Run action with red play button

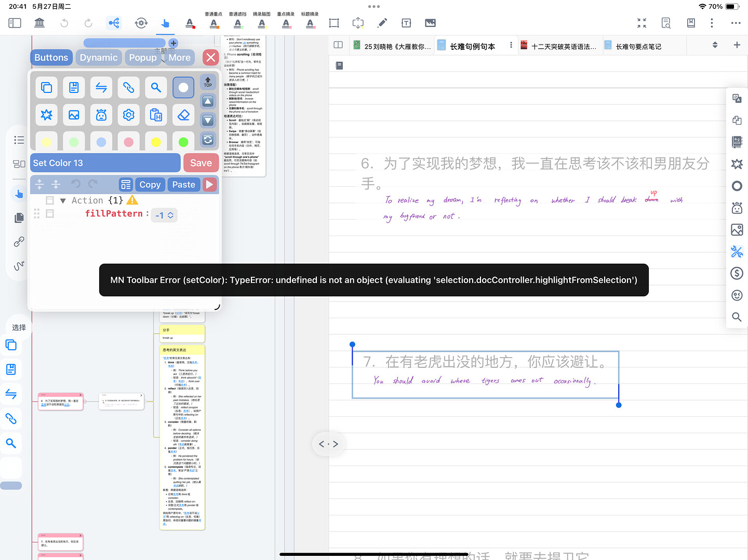209,184
